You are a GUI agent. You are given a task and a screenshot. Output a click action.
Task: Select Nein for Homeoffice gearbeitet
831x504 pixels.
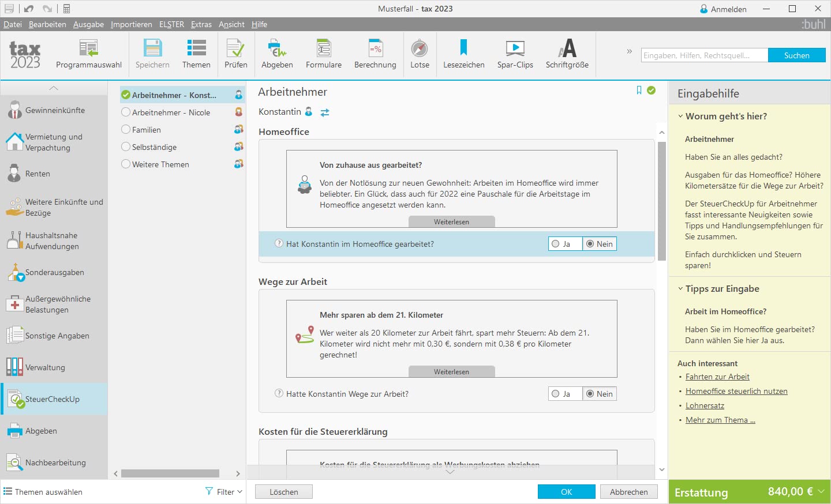(600, 244)
